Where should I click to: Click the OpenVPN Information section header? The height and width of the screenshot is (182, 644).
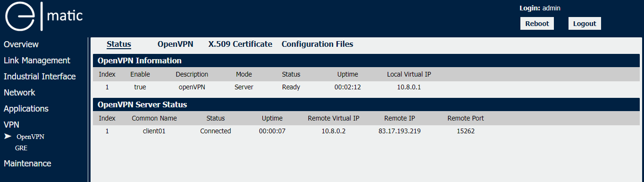(x=366, y=61)
